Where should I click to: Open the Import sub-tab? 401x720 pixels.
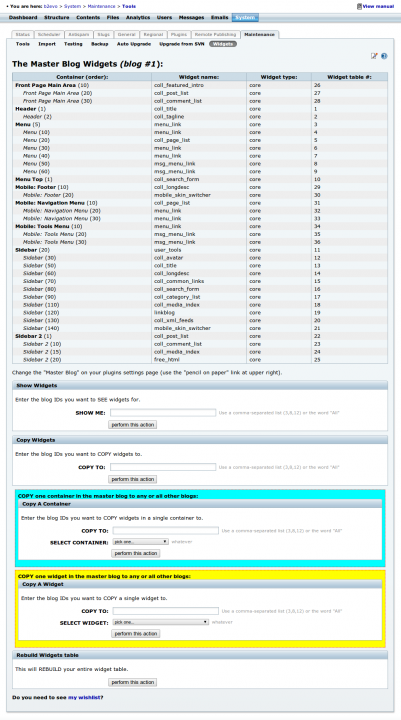click(47, 44)
